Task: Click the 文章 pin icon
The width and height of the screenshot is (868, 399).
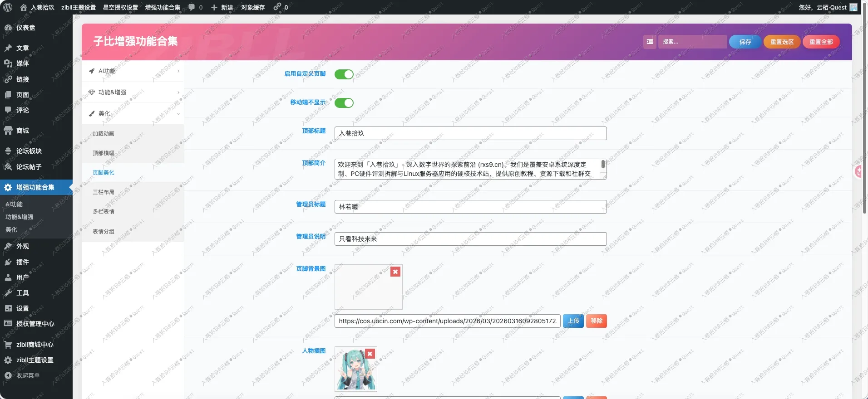Action: coord(8,48)
